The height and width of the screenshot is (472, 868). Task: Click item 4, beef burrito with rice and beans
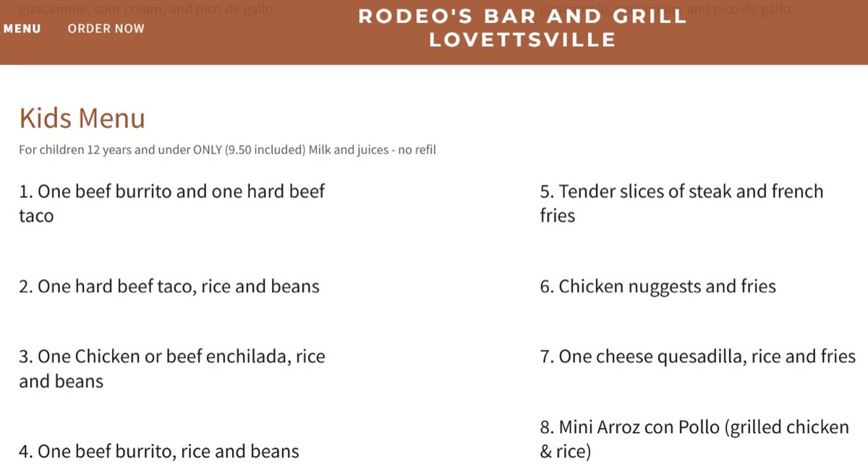[x=159, y=450]
